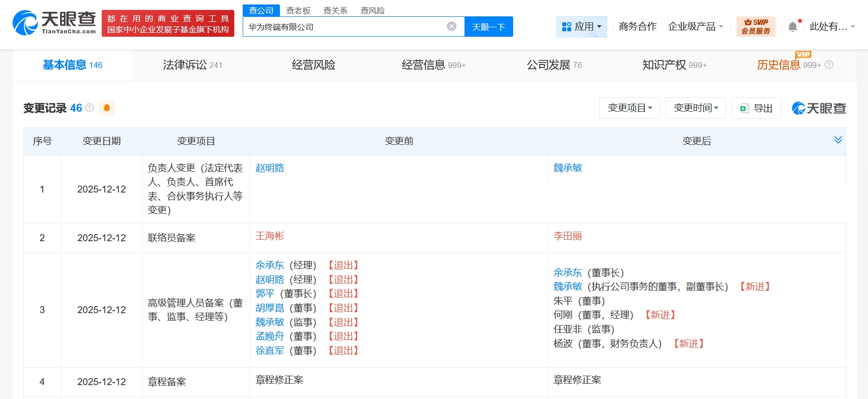The height and width of the screenshot is (399, 868).
Task: Clear the search box with X icon
Action: [451, 27]
